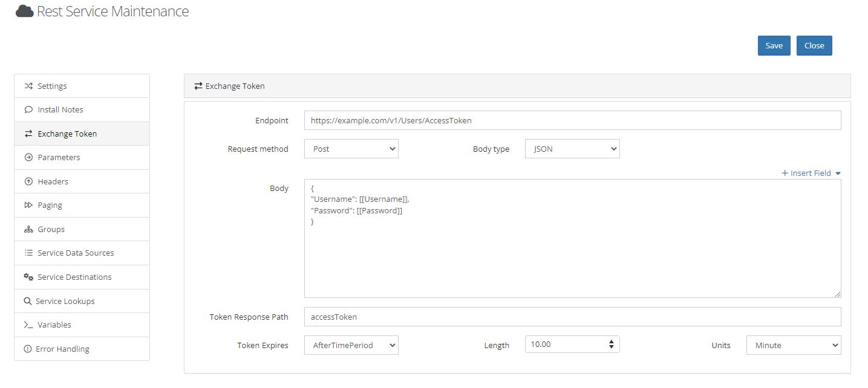Image resolution: width=868 pixels, height=388 pixels.
Task: Switch to the Parameters section
Action: (82, 157)
